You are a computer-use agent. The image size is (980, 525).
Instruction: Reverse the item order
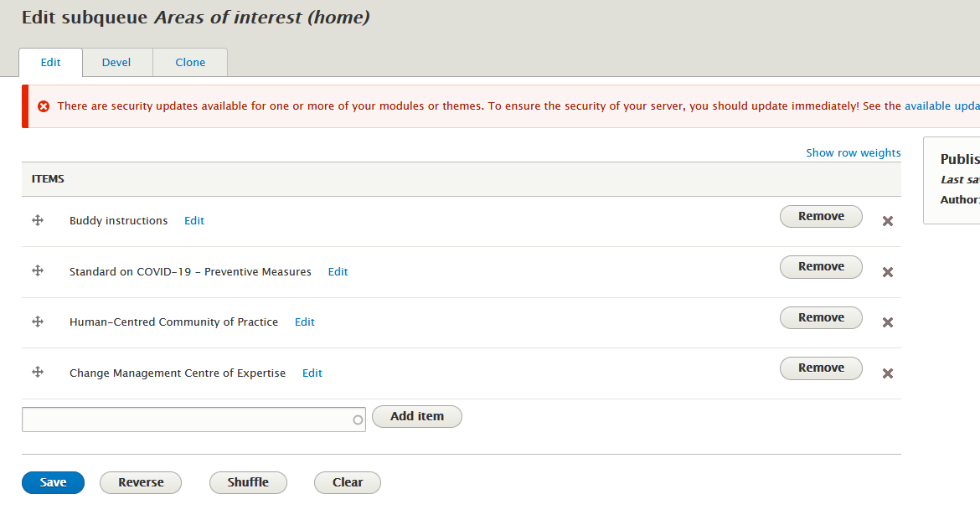coord(140,482)
